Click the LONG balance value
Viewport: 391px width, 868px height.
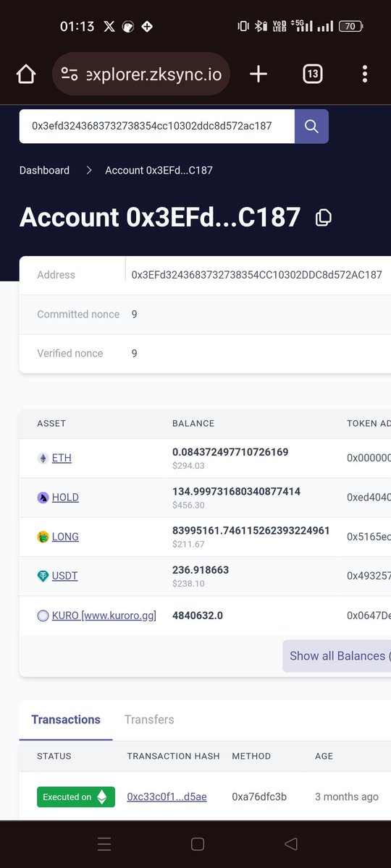(x=251, y=531)
